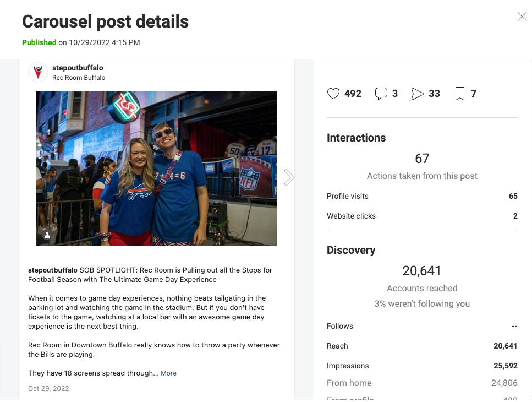Click the Reach row label
This screenshot has height=402, width=532.
tap(337, 346)
